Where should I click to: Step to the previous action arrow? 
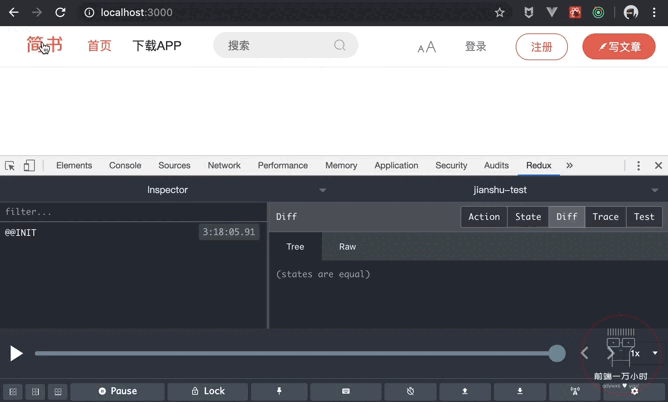(x=584, y=353)
